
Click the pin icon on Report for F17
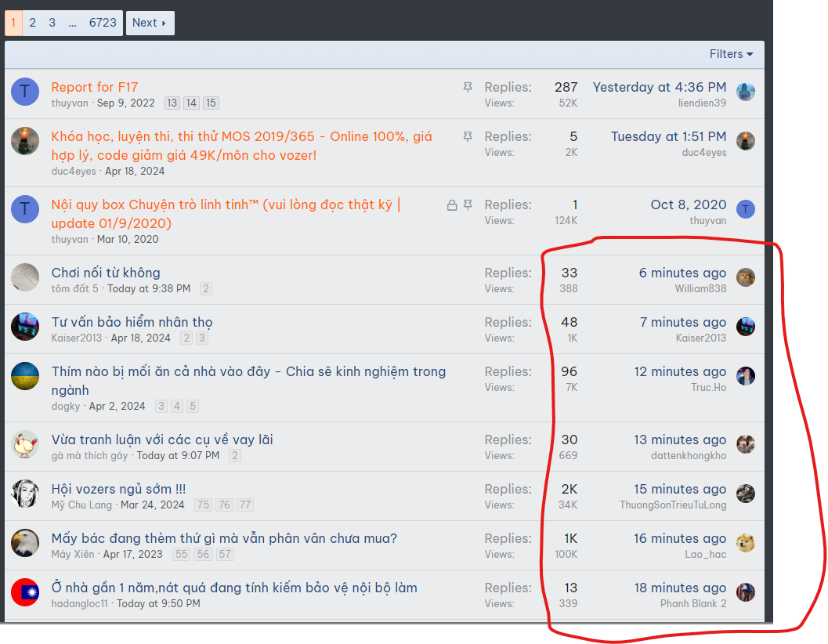point(468,88)
